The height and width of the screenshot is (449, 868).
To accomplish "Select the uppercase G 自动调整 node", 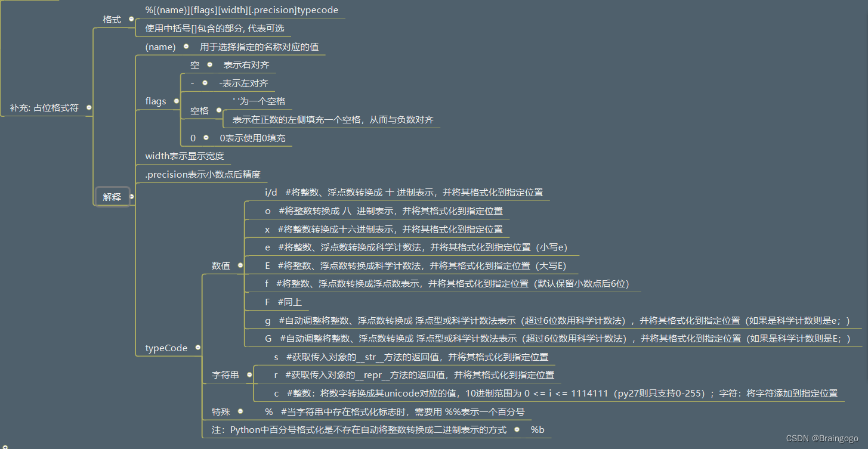I will (x=557, y=338).
